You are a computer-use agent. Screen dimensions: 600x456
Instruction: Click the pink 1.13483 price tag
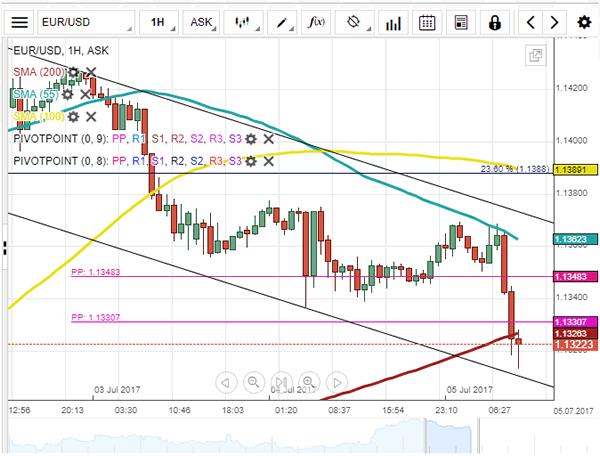click(x=576, y=277)
